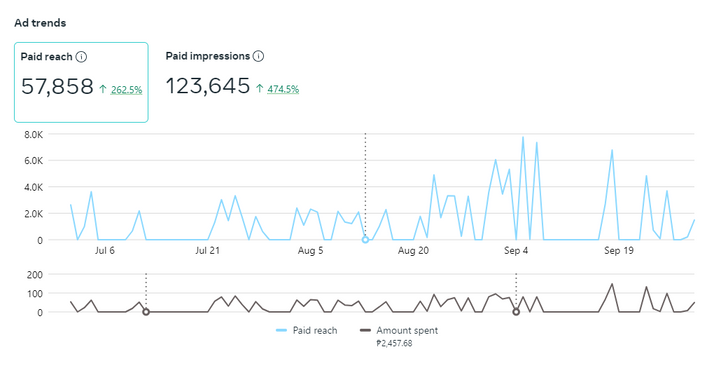Click the Paid reach info icon

click(x=81, y=57)
